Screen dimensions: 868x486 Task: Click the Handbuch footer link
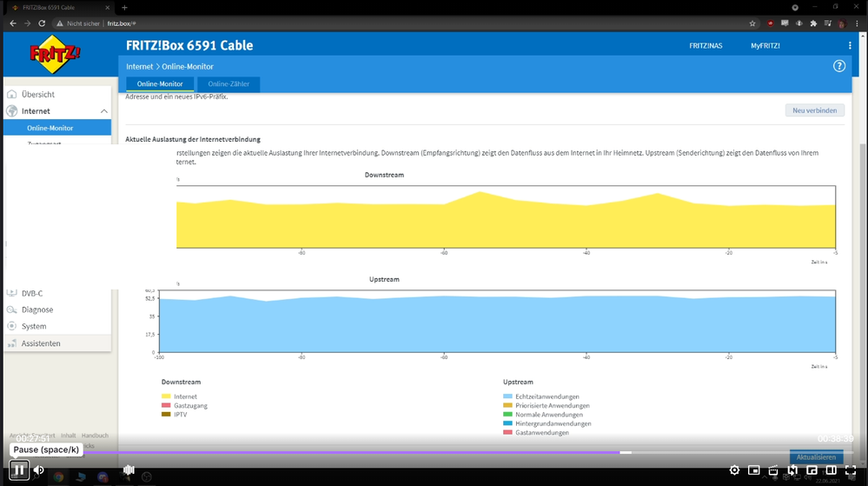[x=95, y=436]
